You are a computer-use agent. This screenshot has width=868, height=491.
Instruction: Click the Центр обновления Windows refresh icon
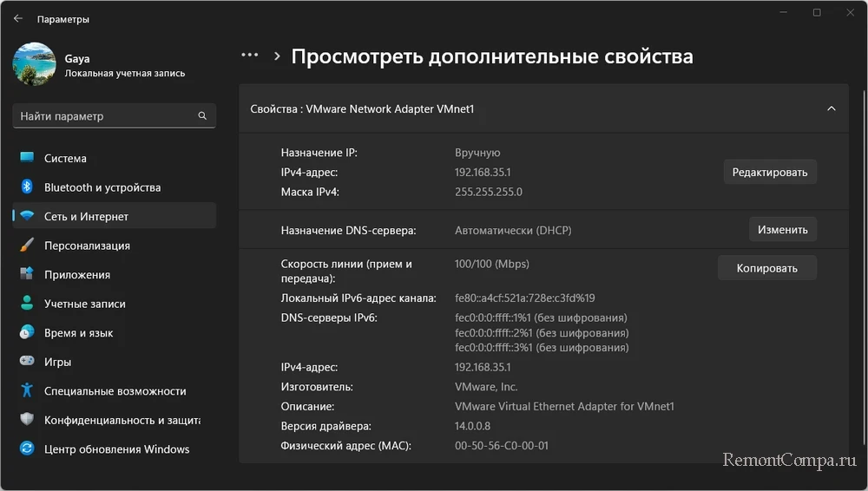click(x=27, y=448)
